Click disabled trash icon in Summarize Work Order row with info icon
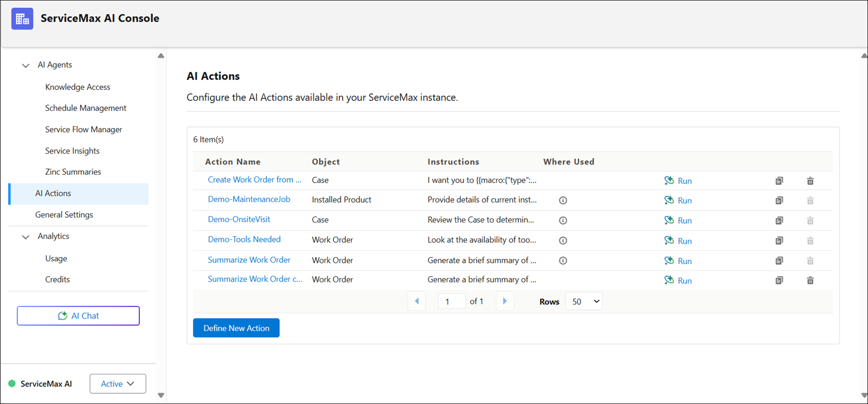868x404 pixels. point(810,261)
